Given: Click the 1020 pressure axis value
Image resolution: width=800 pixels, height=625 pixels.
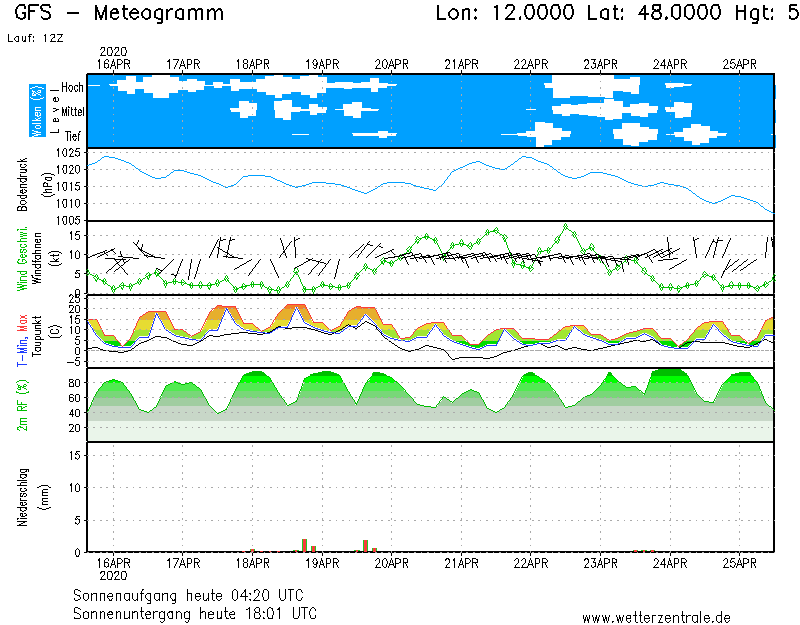Looking at the screenshot, I should 68,169.
